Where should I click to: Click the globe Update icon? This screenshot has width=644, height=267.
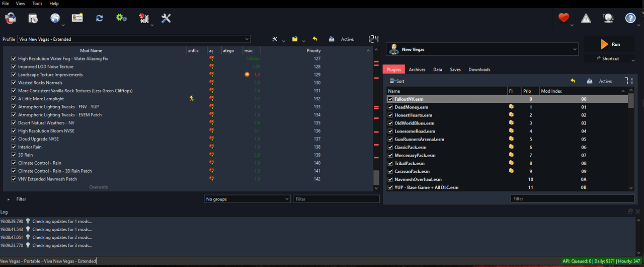point(608,19)
